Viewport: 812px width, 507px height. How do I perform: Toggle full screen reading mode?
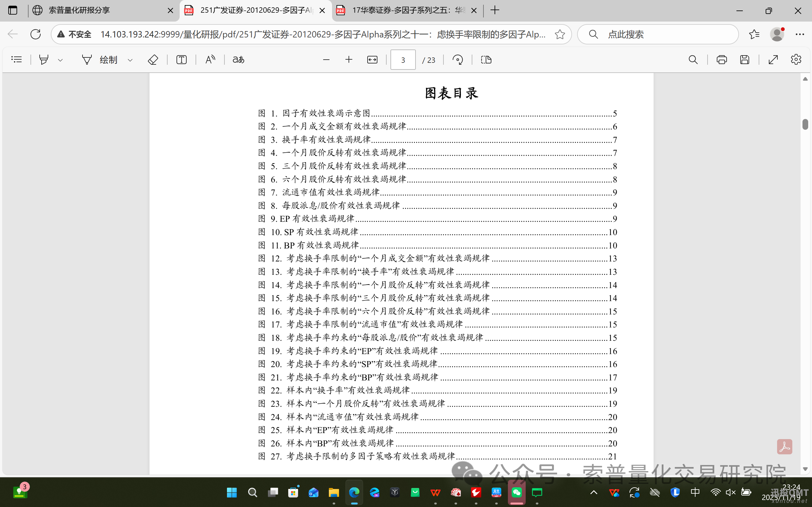coord(773,59)
